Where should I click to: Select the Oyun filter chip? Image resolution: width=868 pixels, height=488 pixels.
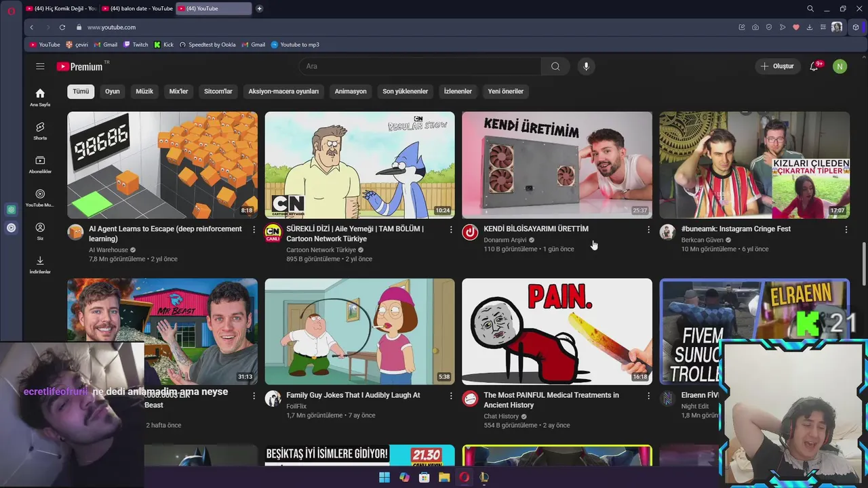click(112, 91)
